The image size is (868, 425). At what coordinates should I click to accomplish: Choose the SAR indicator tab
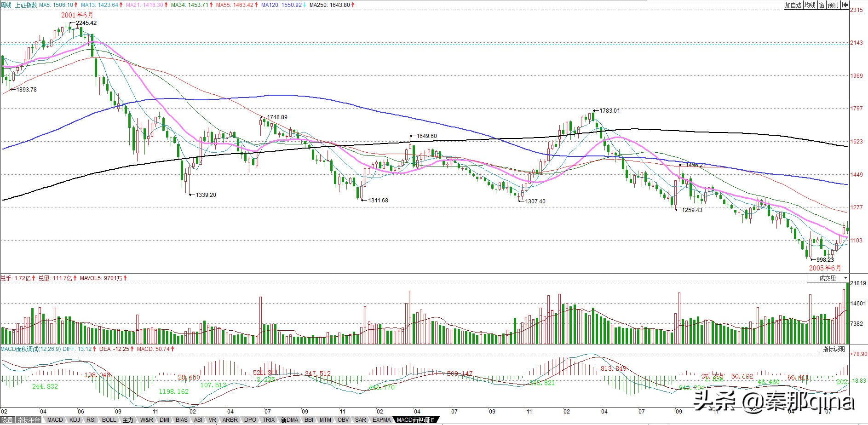361,420
